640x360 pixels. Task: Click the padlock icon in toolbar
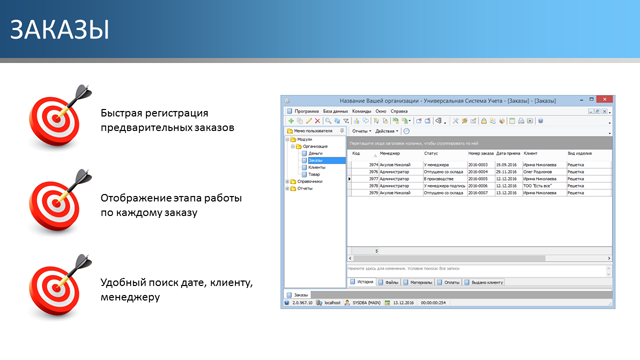point(484,121)
